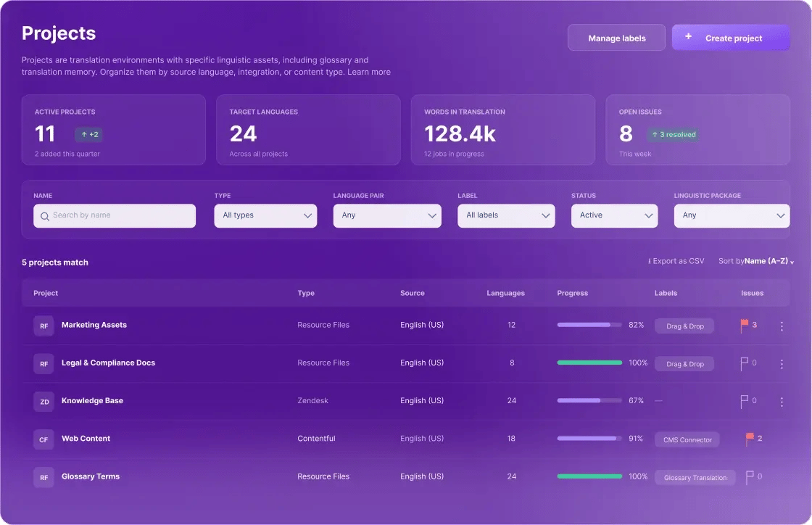Image resolution: width=812 pixels, height=525 pixels.
Task: Click the '5 projects match' text
Action: tap(55, 262)
